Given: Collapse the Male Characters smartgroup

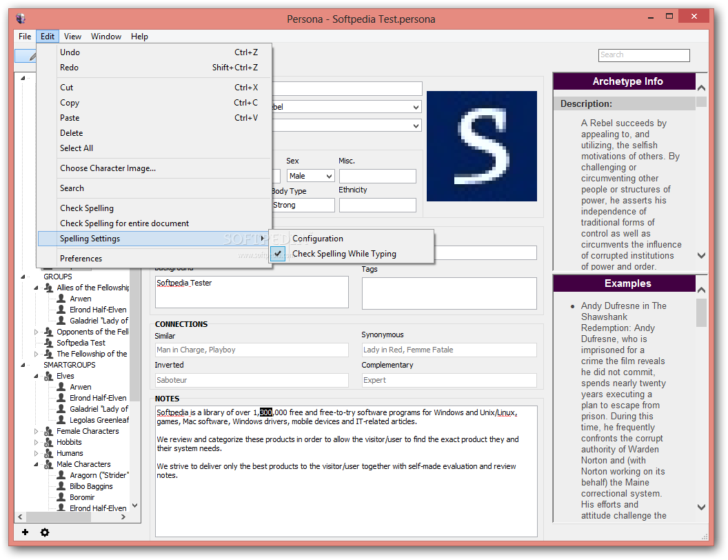Looking at the screenshot, I should click(x=36, y=464).
